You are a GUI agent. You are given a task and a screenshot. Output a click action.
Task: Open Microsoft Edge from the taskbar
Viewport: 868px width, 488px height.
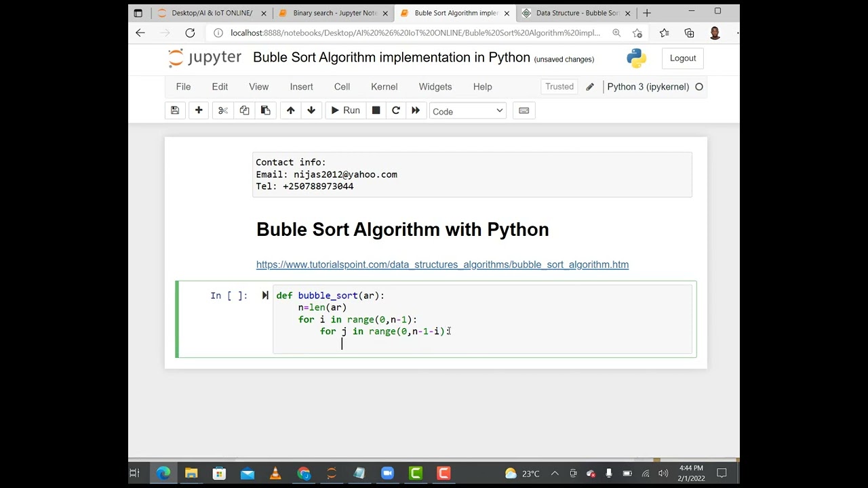[x=163, y=473]
